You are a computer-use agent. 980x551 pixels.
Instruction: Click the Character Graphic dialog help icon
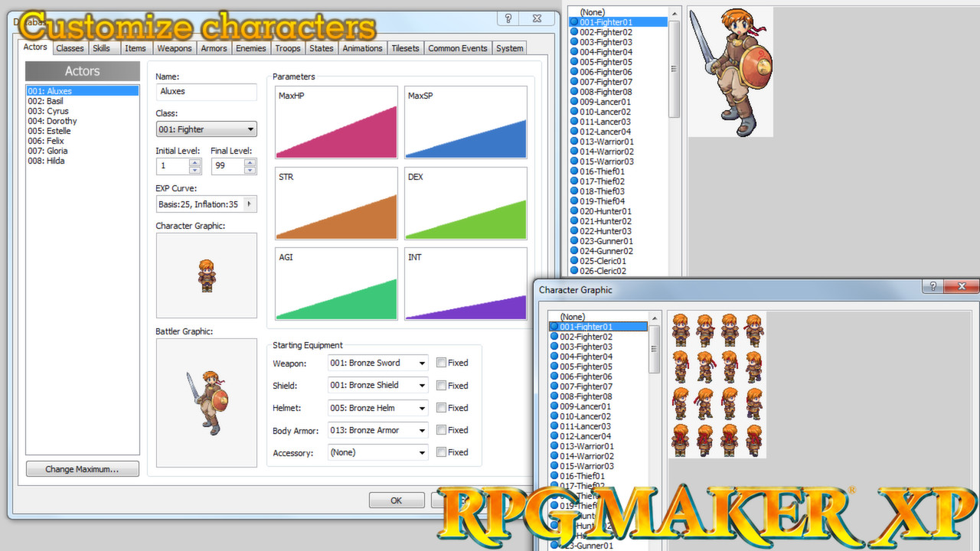pos(932,286)
